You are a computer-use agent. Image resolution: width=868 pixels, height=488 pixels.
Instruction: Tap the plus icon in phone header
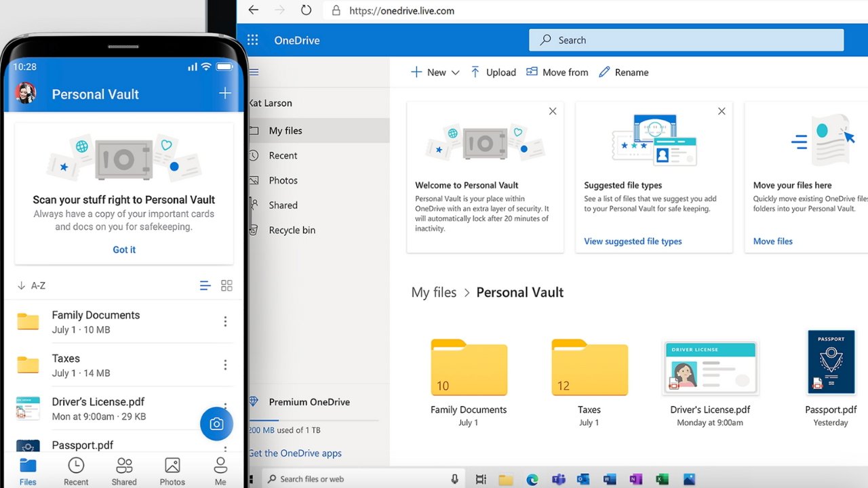pos(225,94)
